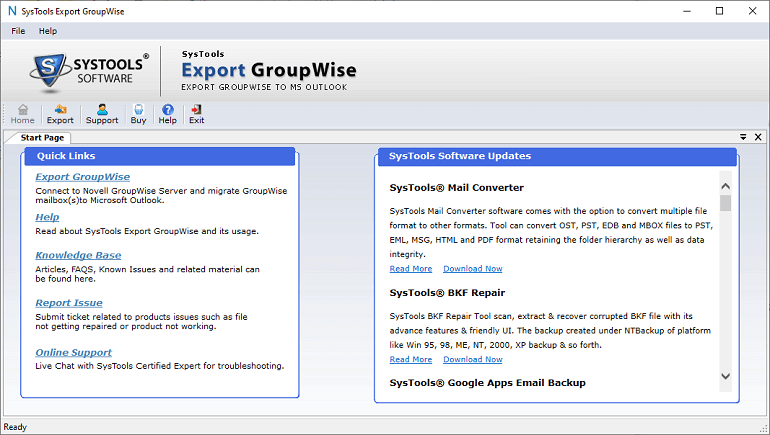Click the Home toolbar icon
This screenshot has height=435, width=770.
point(23,114)
